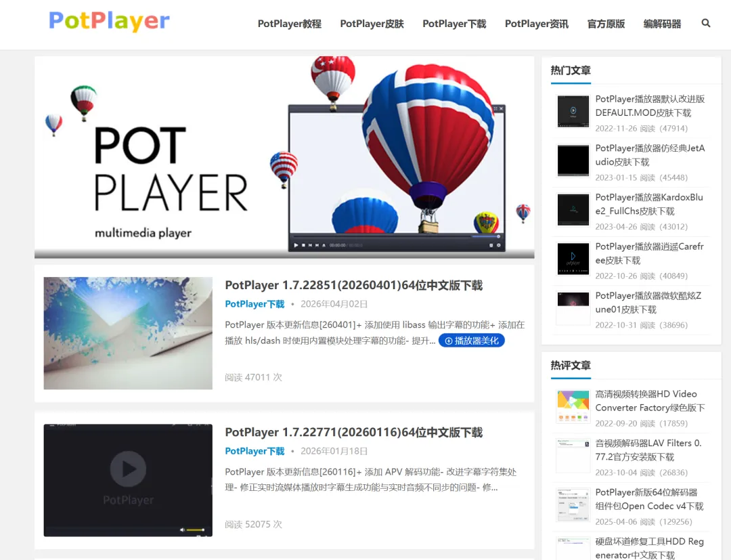
Task: Click the summary text of the 22771 article
Action: (371, 480)
